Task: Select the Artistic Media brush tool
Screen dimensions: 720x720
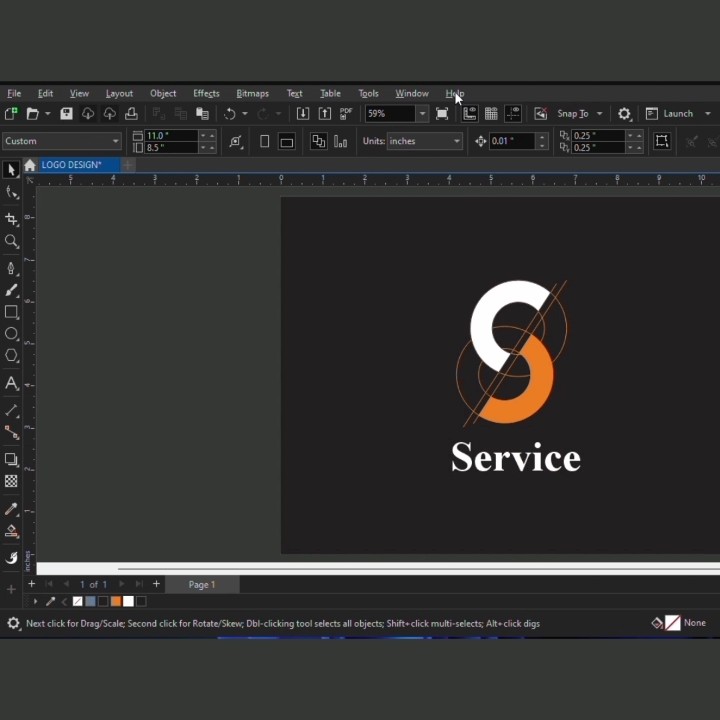Action: 11,290
